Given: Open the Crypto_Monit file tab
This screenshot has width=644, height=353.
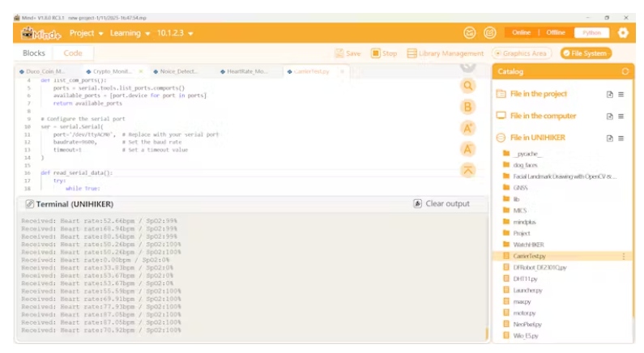Looking at the screenshot, I should (x=112, y=71).
